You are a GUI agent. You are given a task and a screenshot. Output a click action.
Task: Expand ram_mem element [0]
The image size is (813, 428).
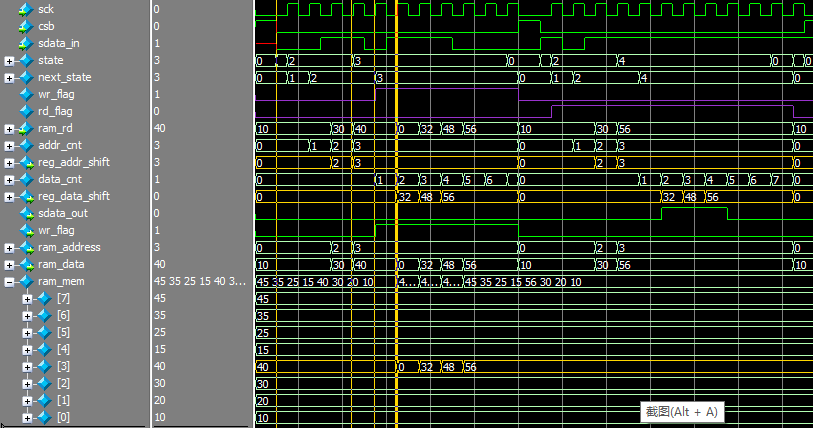tap(27, 418)
